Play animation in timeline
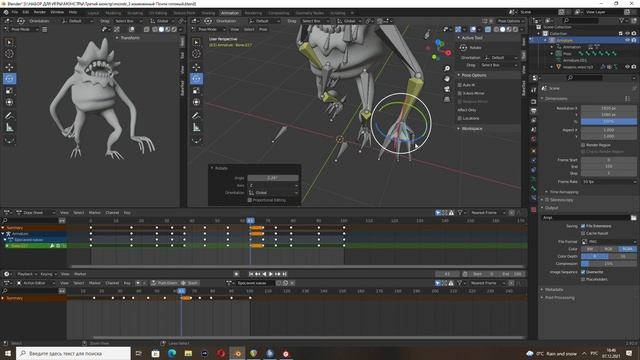 point(271,274)
